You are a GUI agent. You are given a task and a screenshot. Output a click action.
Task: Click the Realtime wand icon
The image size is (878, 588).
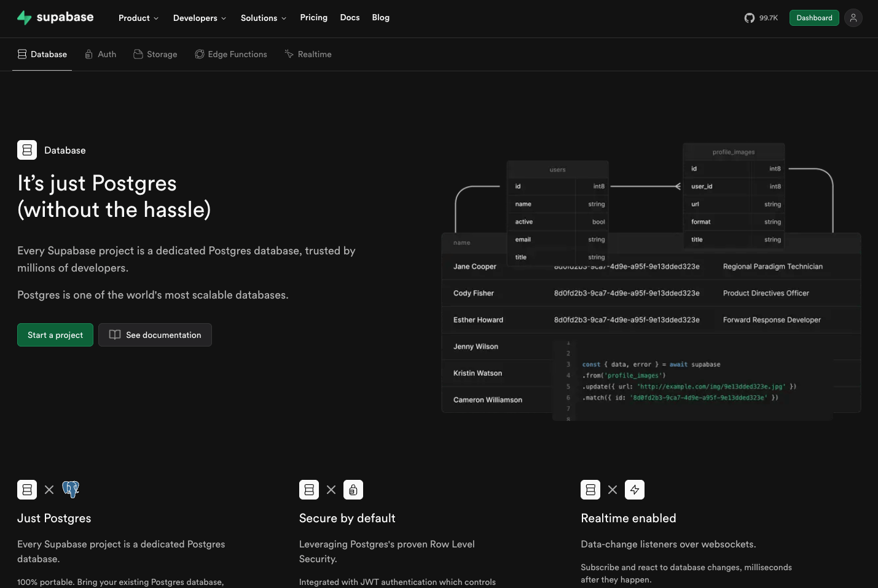click(289, 54)
